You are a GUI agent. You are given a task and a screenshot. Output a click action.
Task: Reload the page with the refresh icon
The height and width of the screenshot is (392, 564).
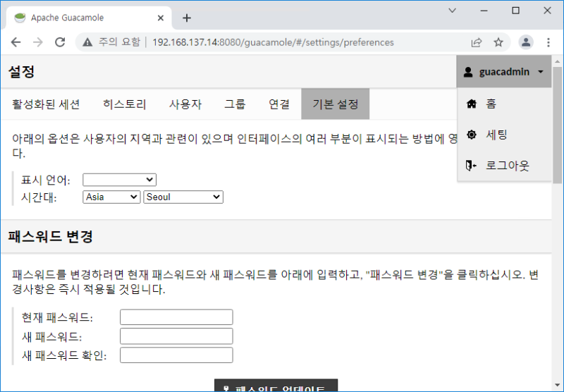point(60,42)
